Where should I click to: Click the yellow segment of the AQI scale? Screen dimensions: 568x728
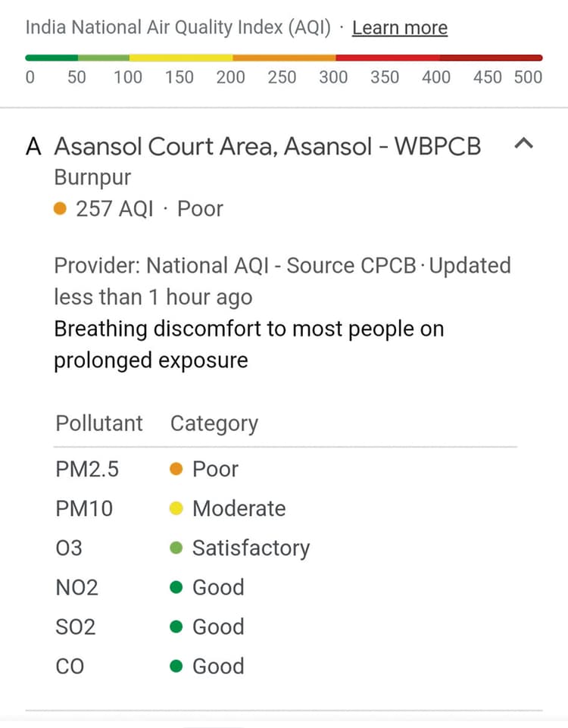pos(181,58)
